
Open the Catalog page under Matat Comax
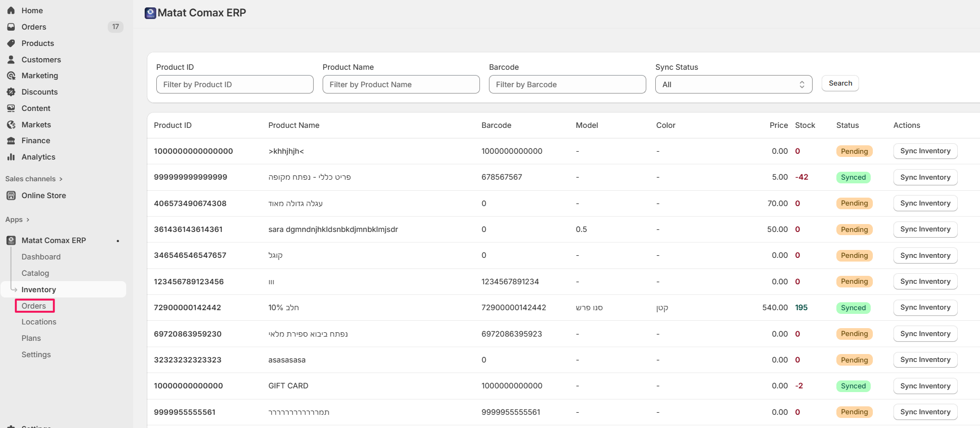[x=35, y=273]
